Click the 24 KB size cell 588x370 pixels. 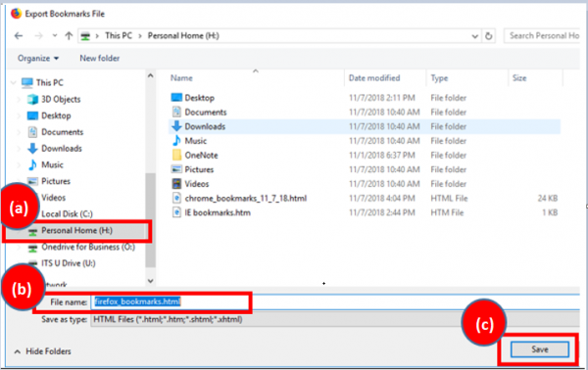click(x=548, y=198)
